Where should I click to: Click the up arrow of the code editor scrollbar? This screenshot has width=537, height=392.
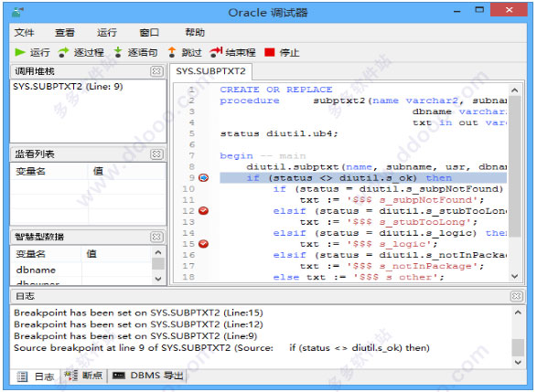pos(515,90)
